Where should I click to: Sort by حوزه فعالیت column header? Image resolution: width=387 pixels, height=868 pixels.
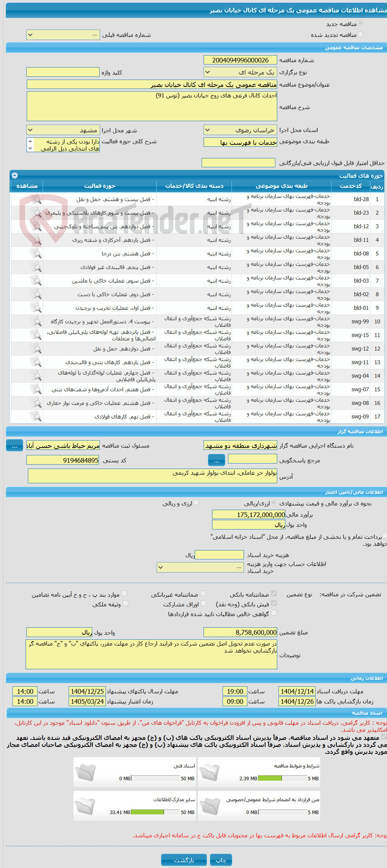(x=100, y=186)
